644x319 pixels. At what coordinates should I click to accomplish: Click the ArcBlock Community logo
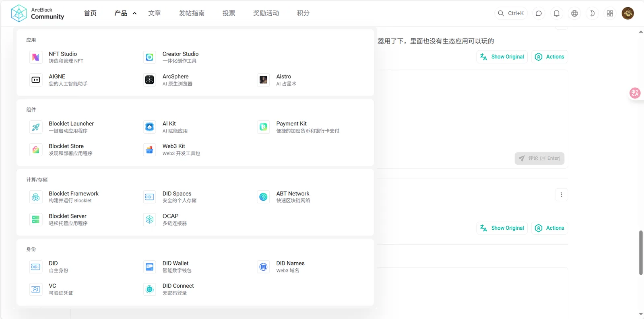click(x=37, y=13)
